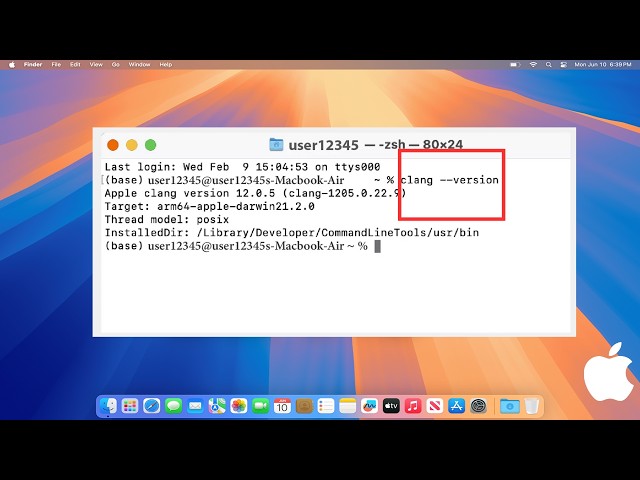Open Reminders from the Dock
Screen dimensions: 640x480
[326, 406]
